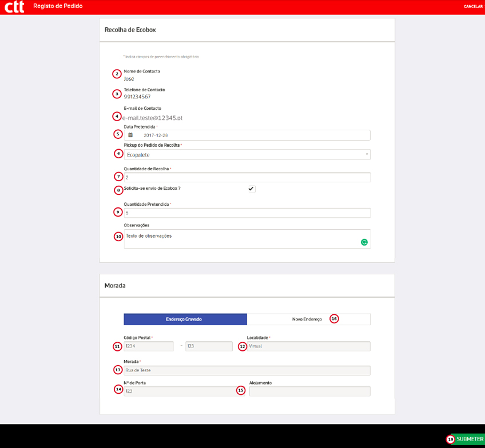
Task: Click the first Código Postal field with 1234
Action: (x=149, y=346)
